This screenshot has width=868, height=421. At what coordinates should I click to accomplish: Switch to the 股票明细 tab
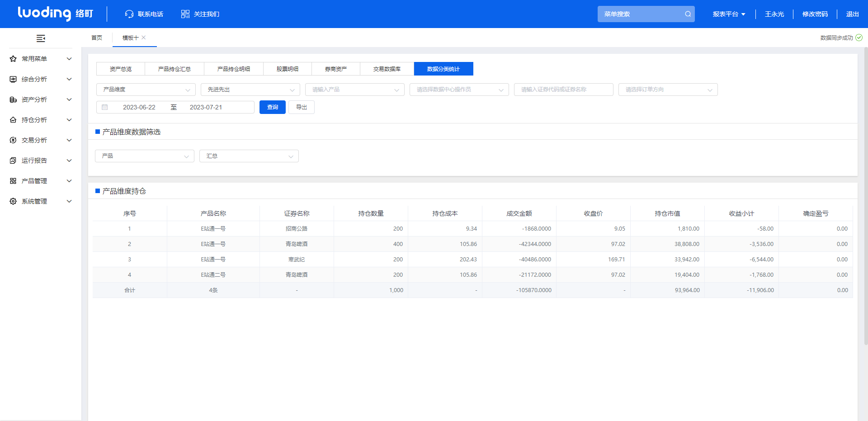pos(288,69)
